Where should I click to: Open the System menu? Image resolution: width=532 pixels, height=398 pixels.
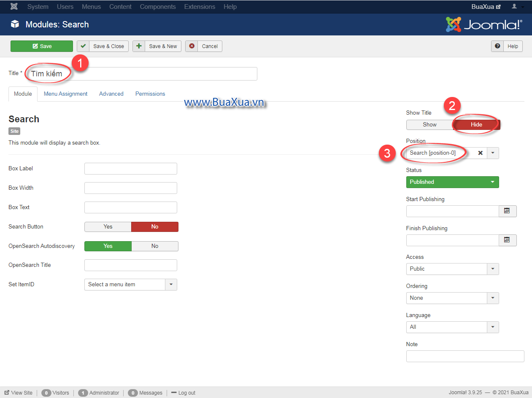point(38,7)
